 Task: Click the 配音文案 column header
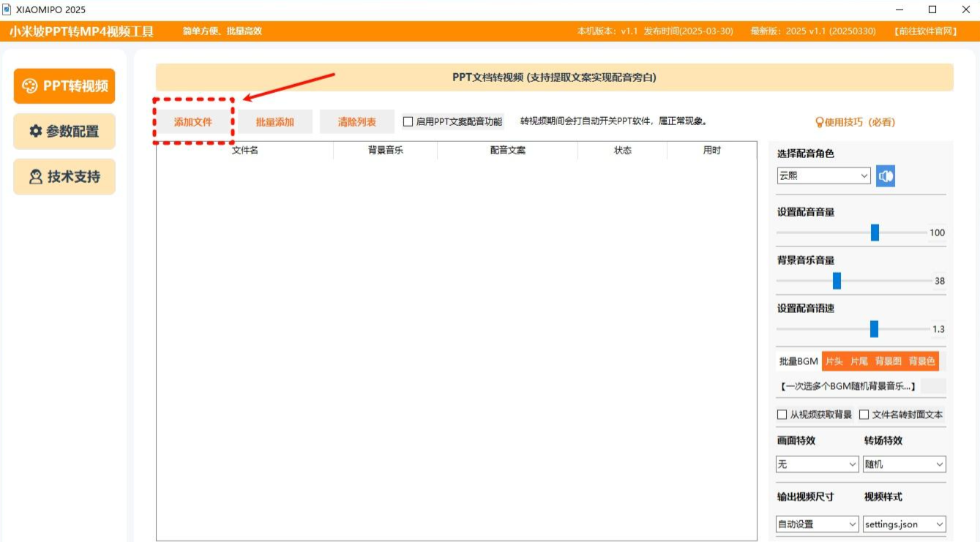pyautogui.click(x=508, y=150)
